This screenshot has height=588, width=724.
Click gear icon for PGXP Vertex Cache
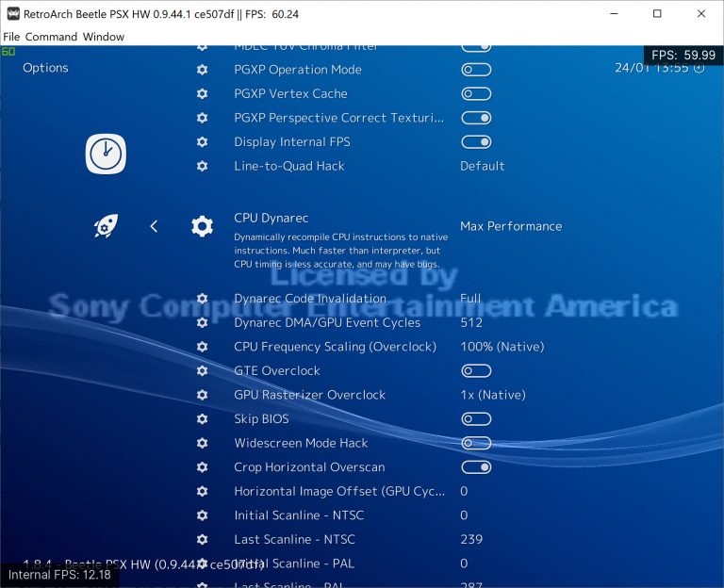click(x=203, y=93)
